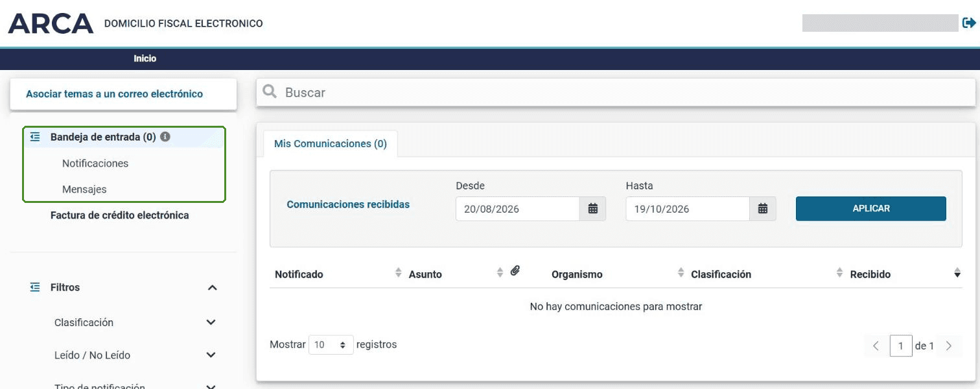Sort by the Organismo column arrows

681,273
